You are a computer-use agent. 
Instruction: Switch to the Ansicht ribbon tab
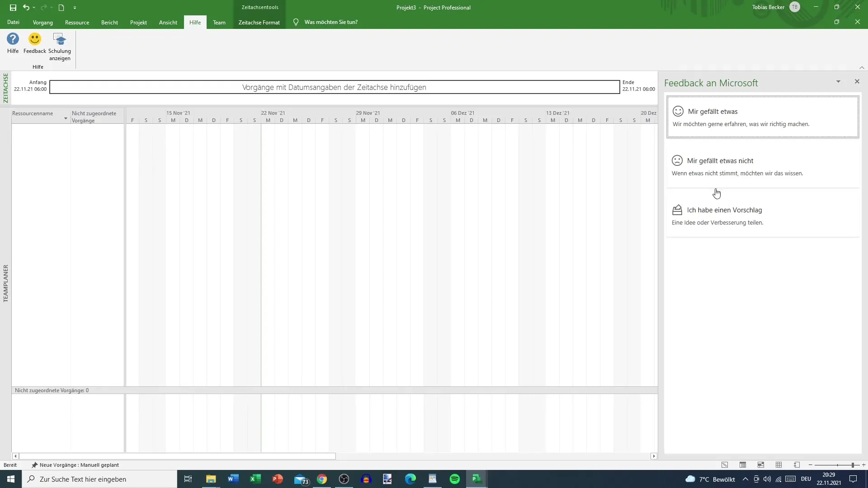coord(168,22)
